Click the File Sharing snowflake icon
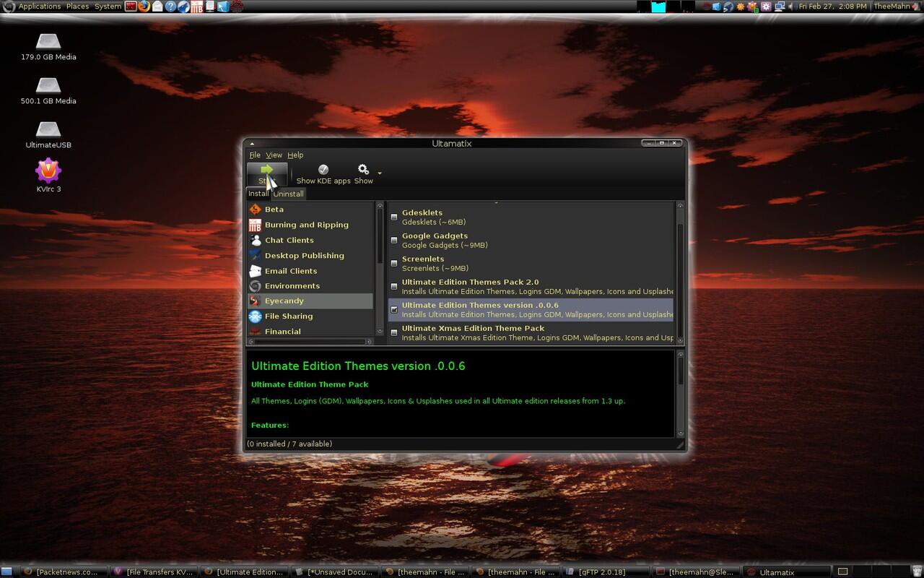 pos(255,316)
